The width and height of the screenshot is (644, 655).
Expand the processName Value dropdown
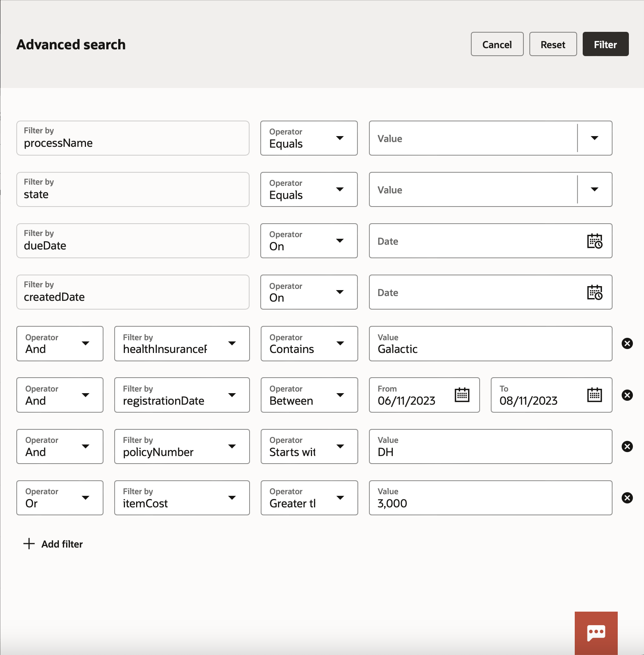(594, 138)
